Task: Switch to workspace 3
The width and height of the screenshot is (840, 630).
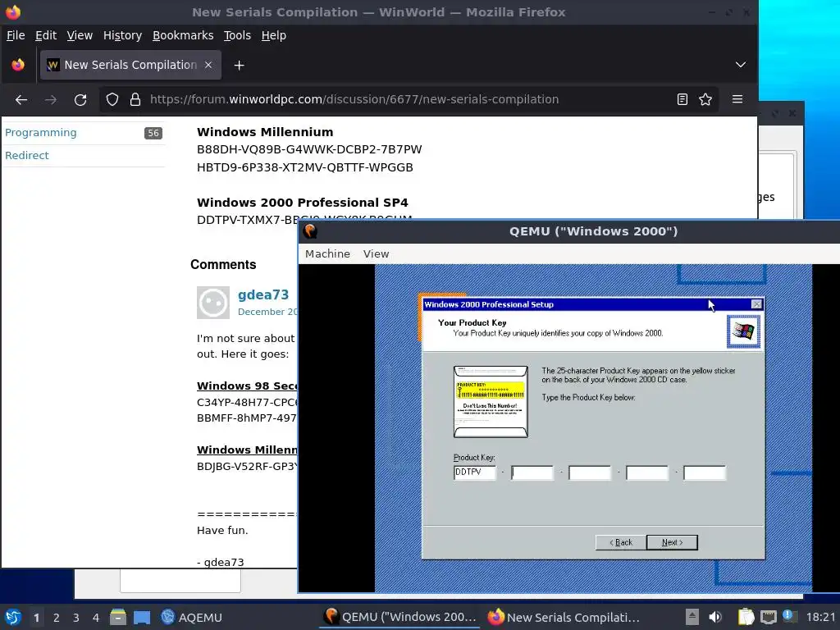Action: pyautogui.click(x=76, y=618)
